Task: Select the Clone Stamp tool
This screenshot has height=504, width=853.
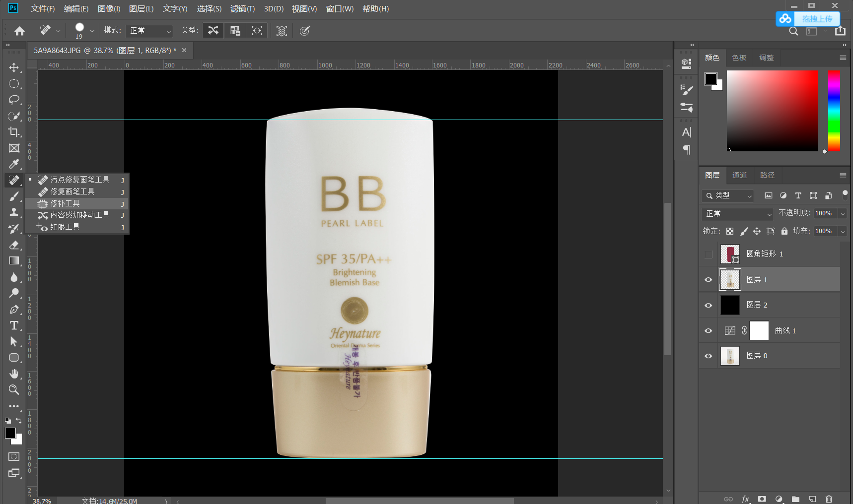Action: 14,212
